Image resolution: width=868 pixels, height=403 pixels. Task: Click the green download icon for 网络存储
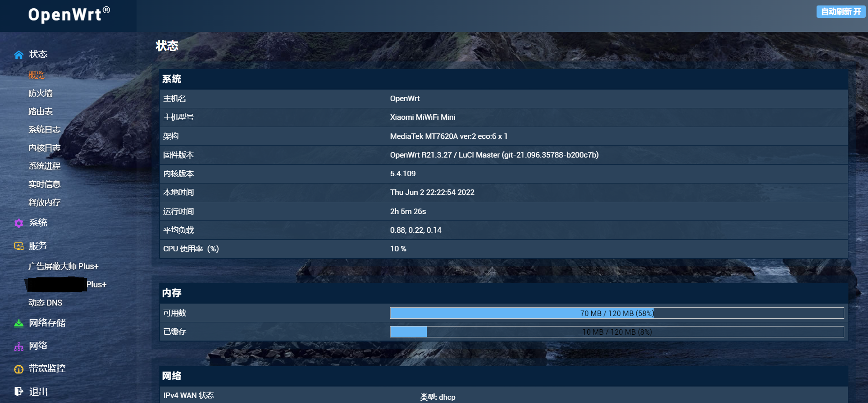pyautogui.click(x=19, y=323)
